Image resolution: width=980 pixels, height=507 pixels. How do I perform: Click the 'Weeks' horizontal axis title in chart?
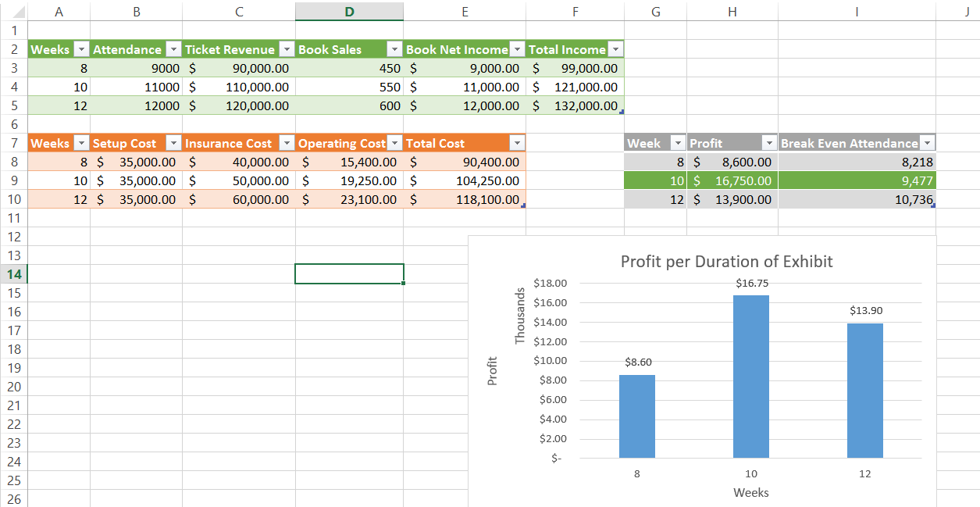(x=750, y=493)
